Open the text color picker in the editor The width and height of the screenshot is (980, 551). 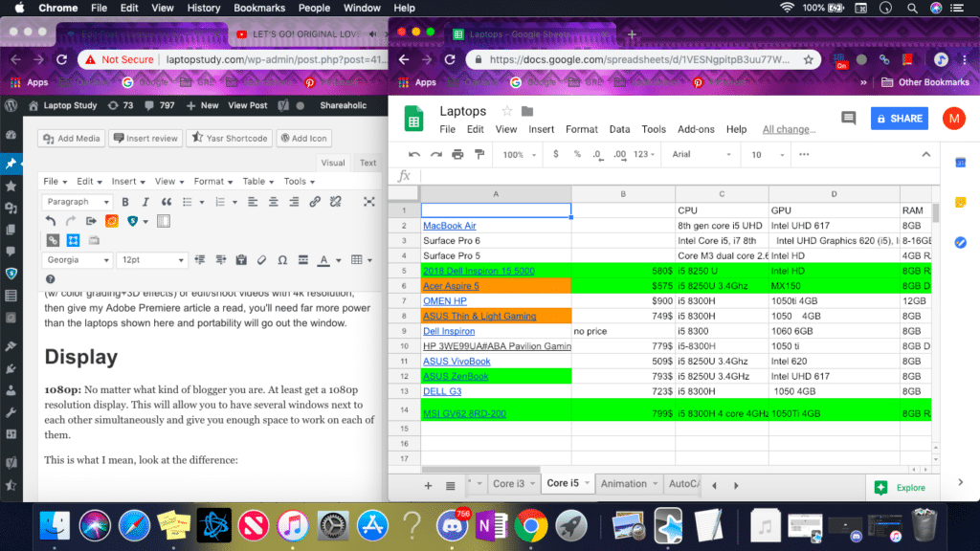[324, 260]
